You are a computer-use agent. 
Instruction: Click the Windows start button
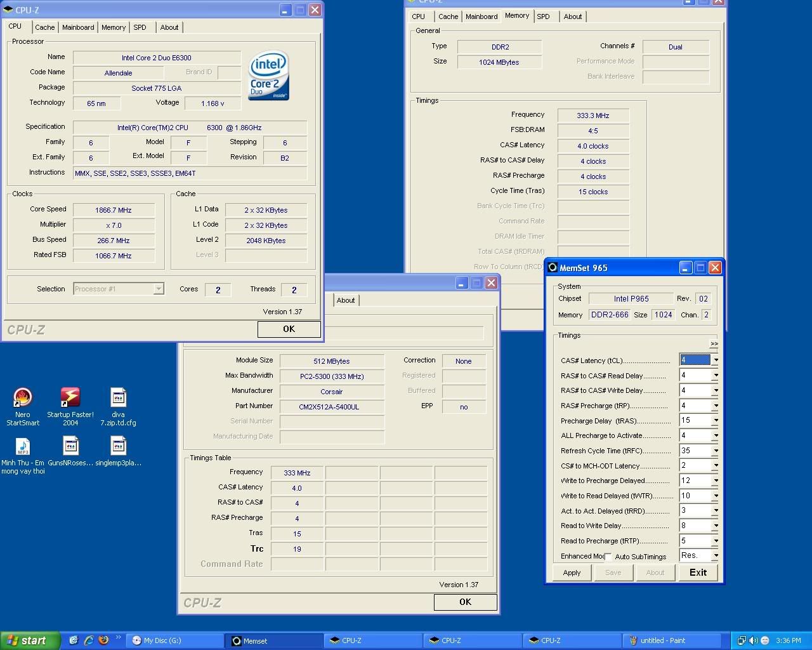(x=30, y=640)
